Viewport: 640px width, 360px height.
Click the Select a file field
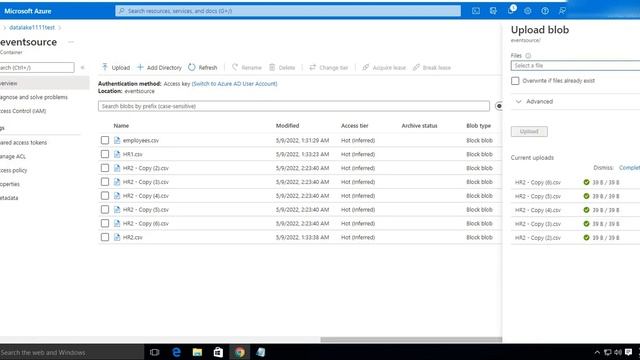575,66
